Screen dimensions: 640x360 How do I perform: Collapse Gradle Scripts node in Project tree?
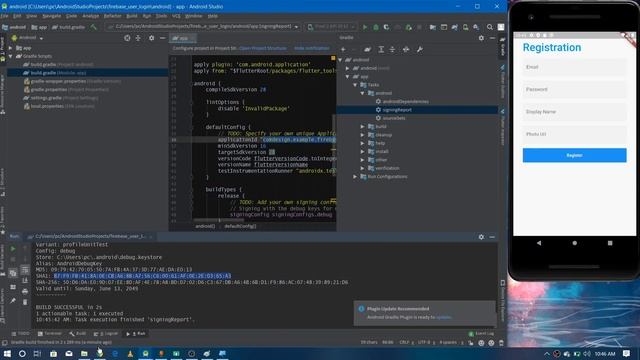coord(11,56)
